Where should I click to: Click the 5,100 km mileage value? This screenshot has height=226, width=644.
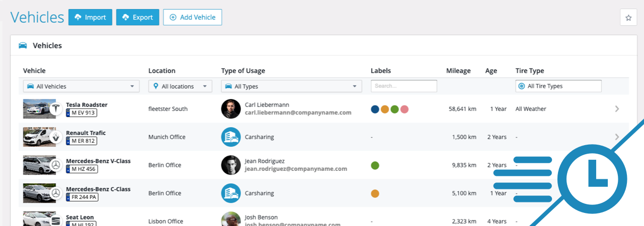tap(464, 193)
